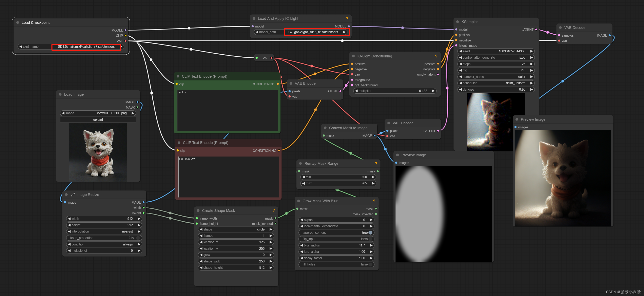This screenshot has height=296, width=644.
Task: Collapse the KSampler node via its dot
Action: (x=457, y=22)
